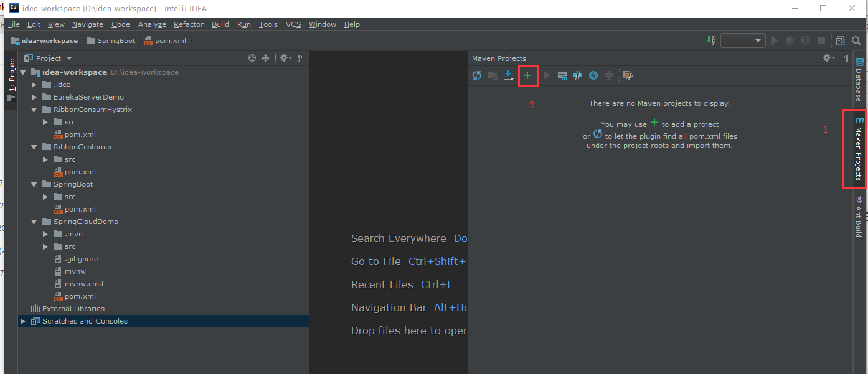Open the Refactor menu

(188, 24)
